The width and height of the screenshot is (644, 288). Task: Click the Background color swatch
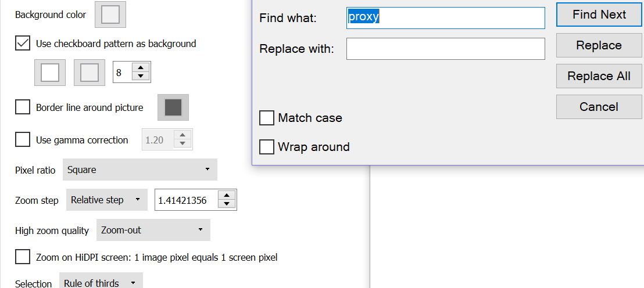(110, 15)
